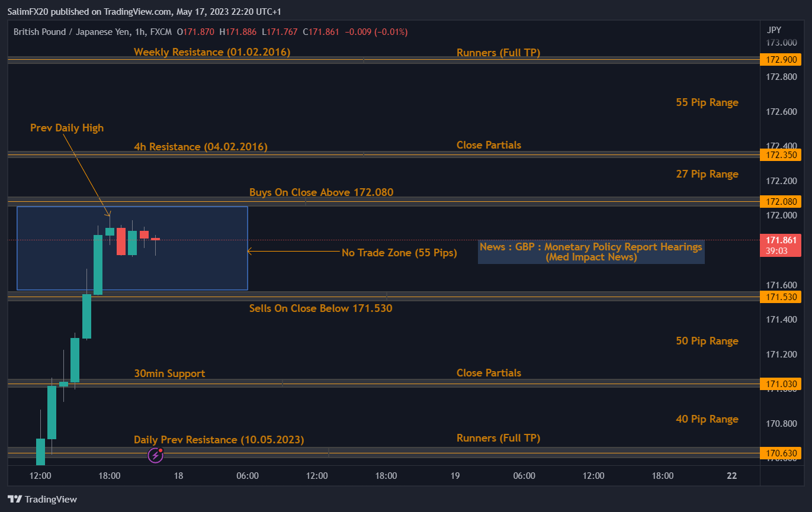Select the Sells On Close Below 171.530 label
The height and width of the screenshot is (512, 812).
coord(320,308)
